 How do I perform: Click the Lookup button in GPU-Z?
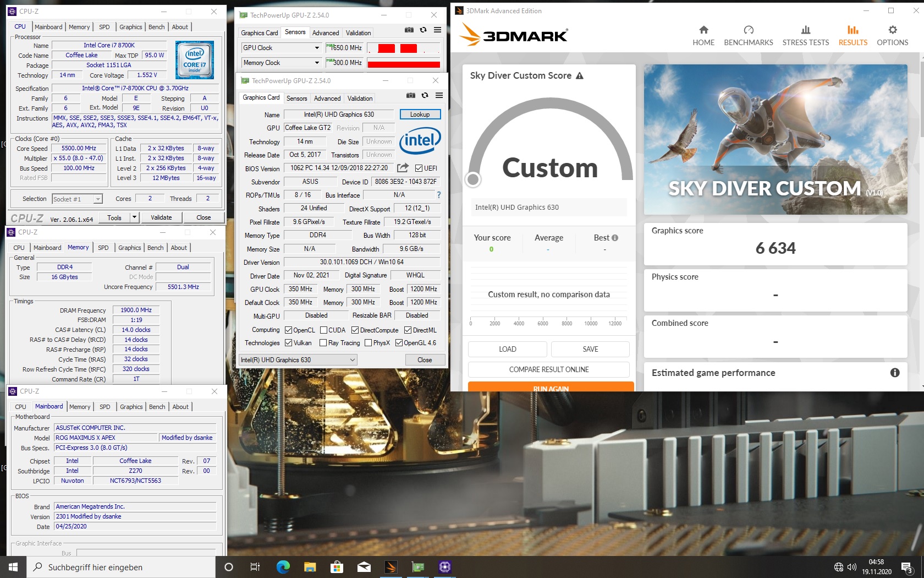(x=420, y=114)
